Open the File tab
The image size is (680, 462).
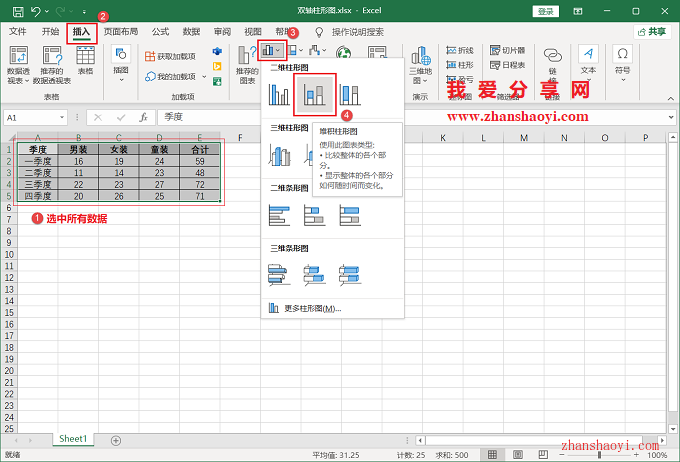click(18, 32)
